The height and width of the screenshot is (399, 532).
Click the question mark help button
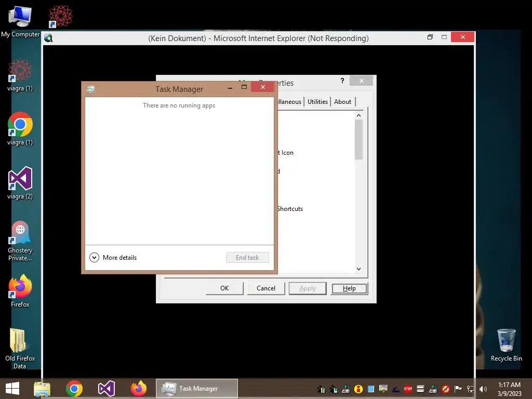pos(342,81)
